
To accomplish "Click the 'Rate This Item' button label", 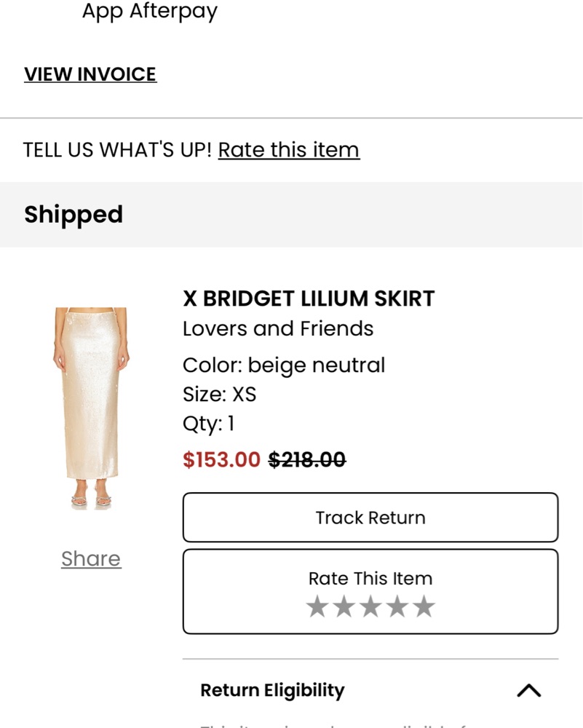I will coord(370,579).
